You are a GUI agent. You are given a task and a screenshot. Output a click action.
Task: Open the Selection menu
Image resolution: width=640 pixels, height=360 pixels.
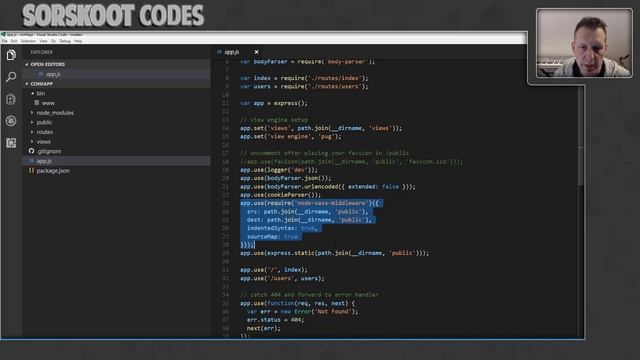28,41
